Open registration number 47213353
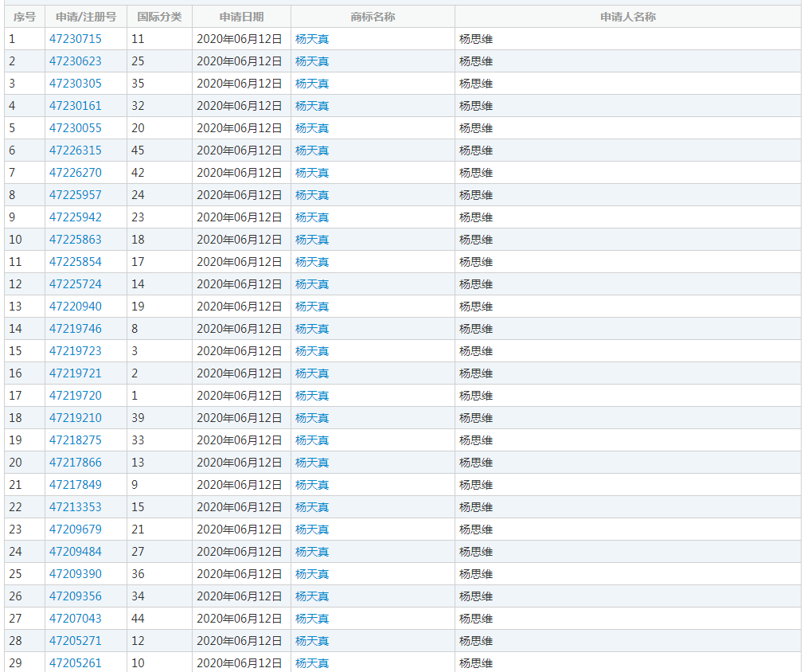804x672 pixels. (76, 507)
